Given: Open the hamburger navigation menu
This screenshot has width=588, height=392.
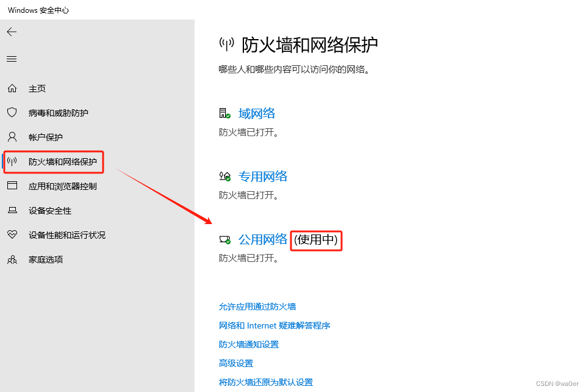Looking at the screenshot, I should pos(12,59).
